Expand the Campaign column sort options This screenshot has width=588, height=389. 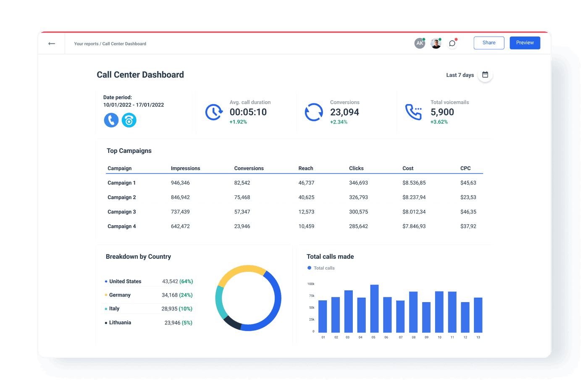point(119,168)
